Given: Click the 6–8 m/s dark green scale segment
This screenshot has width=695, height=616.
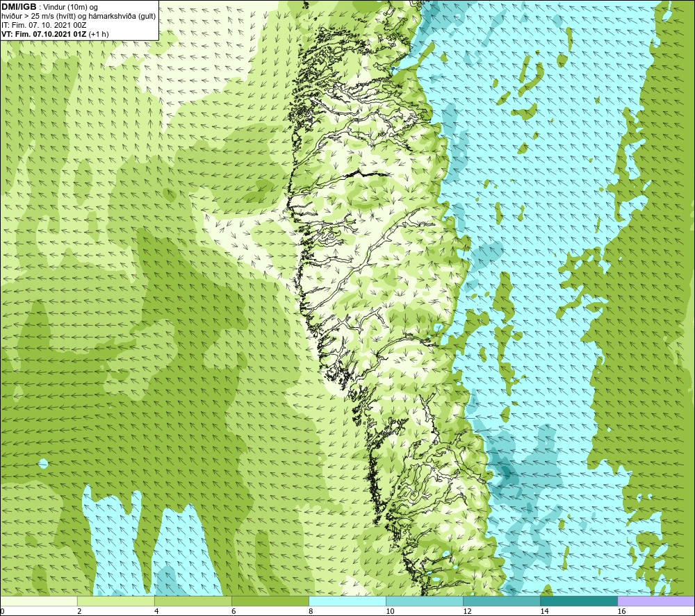Looking at the screenshot, I should pos(270,601).
